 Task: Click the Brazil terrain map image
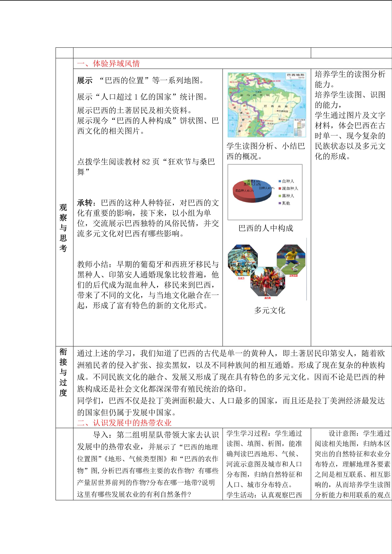[x=267, y=105]
